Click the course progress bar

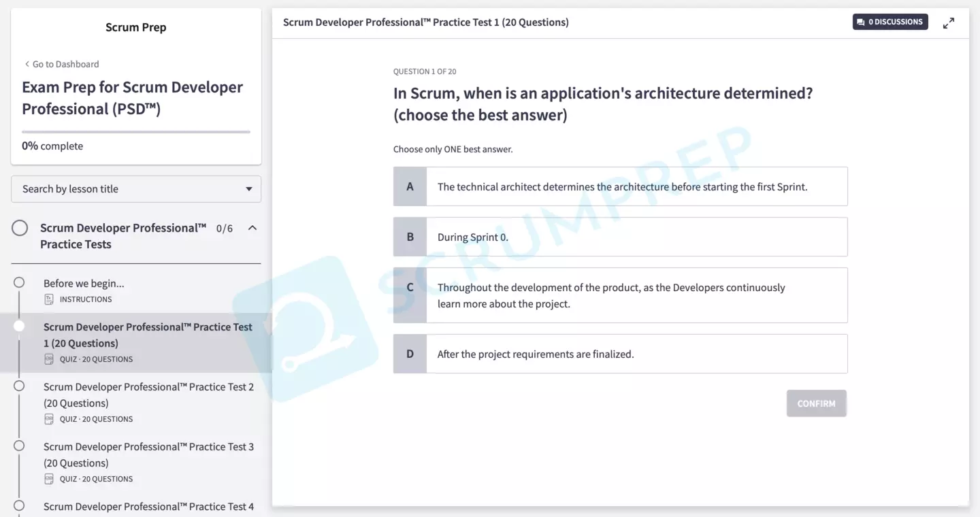[136, 132]
